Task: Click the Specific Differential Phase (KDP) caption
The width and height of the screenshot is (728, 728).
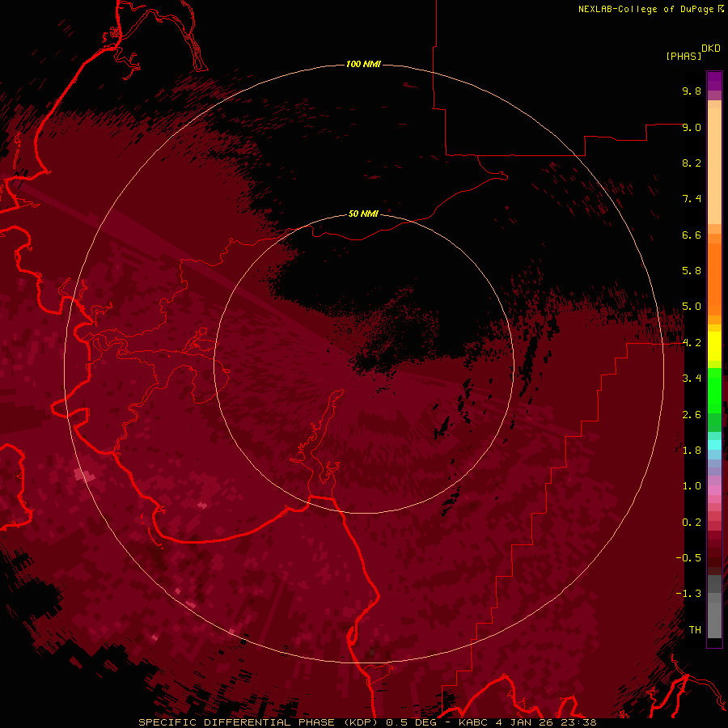Action: (260, 722)
